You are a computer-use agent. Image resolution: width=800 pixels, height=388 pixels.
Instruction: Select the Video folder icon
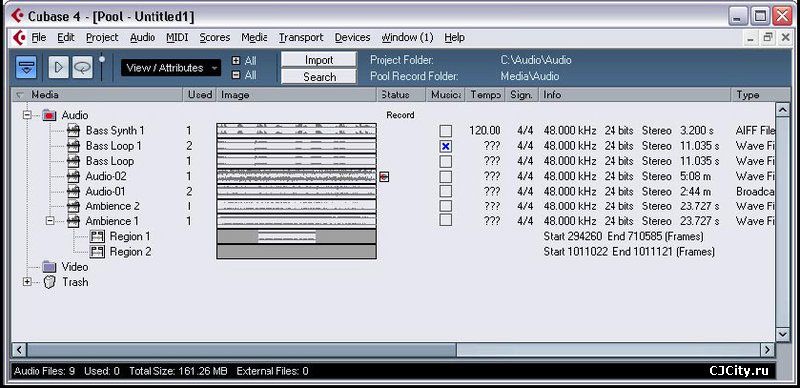[x=49, y=267]
